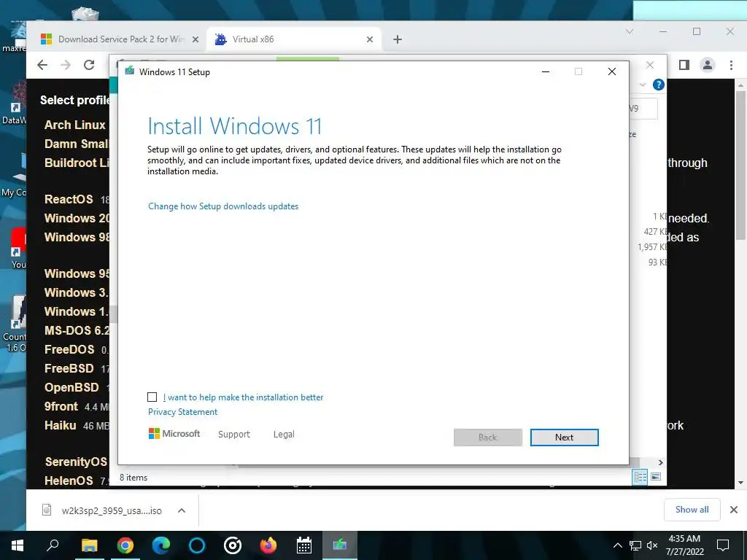747x560 pixels.
Task: Open clock showing 4:35 AM
Action: pyautogui.click(x=684, y=545)
